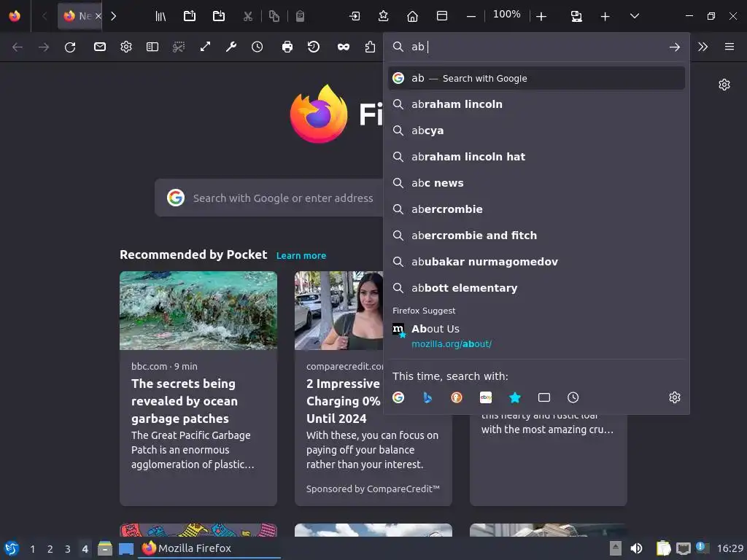Screen dimensions: 747x560
Task: Zoom out with the minus button
Action: [x=471, y=16]
